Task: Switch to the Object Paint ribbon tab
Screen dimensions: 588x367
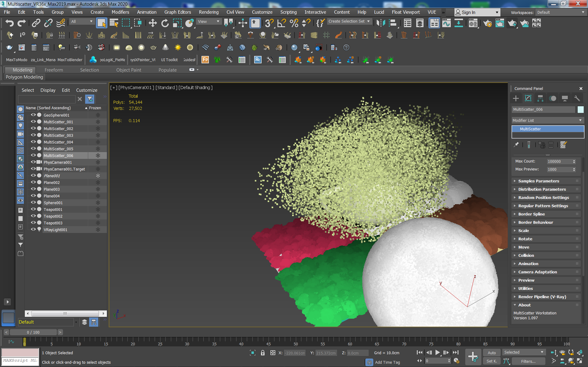Action: pyautogui.click(x=129, y=70)
